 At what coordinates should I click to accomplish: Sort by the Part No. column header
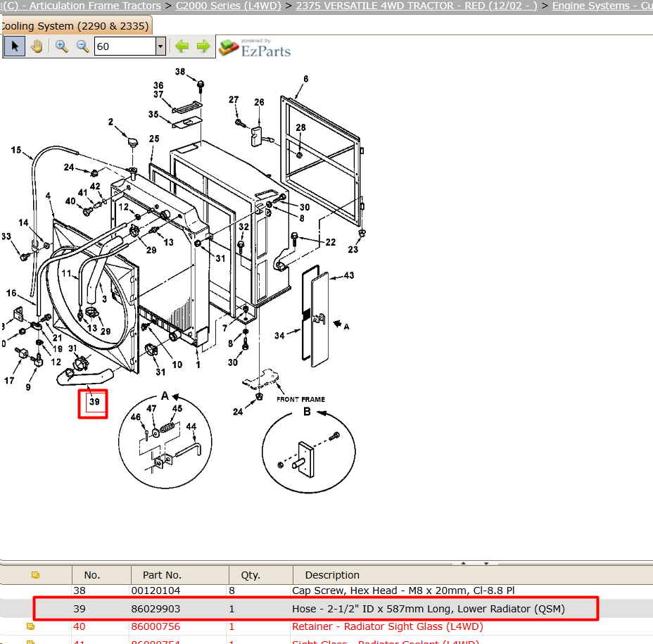(162, 575)
